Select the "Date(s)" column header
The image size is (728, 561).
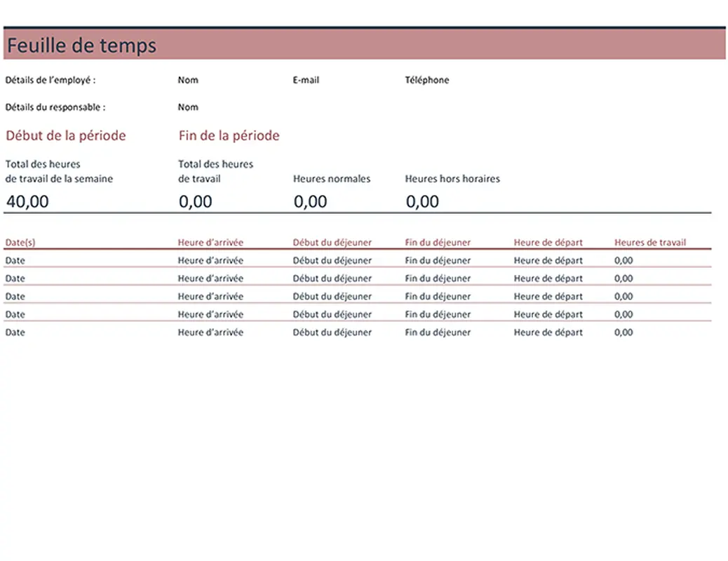click(x=20, y=243)
